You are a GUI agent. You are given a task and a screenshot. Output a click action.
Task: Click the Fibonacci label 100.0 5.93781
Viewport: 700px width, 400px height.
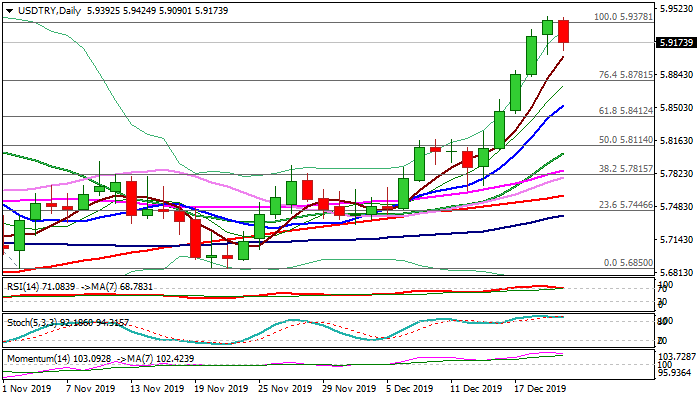pos(623,17)
